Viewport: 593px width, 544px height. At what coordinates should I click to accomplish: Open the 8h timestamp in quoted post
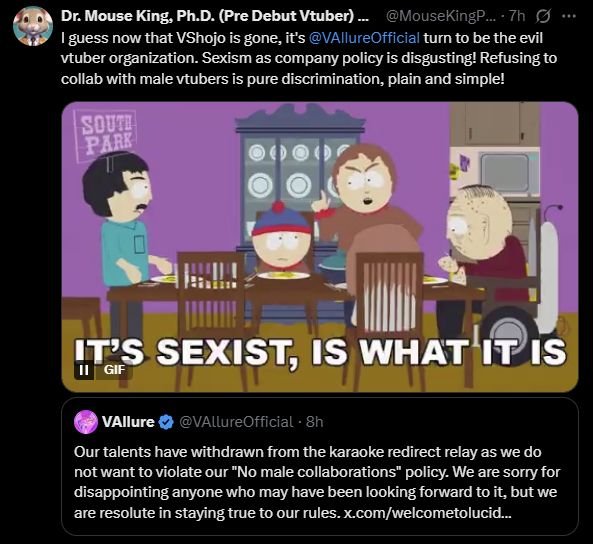pyautogui.click(x=315, y=422)
